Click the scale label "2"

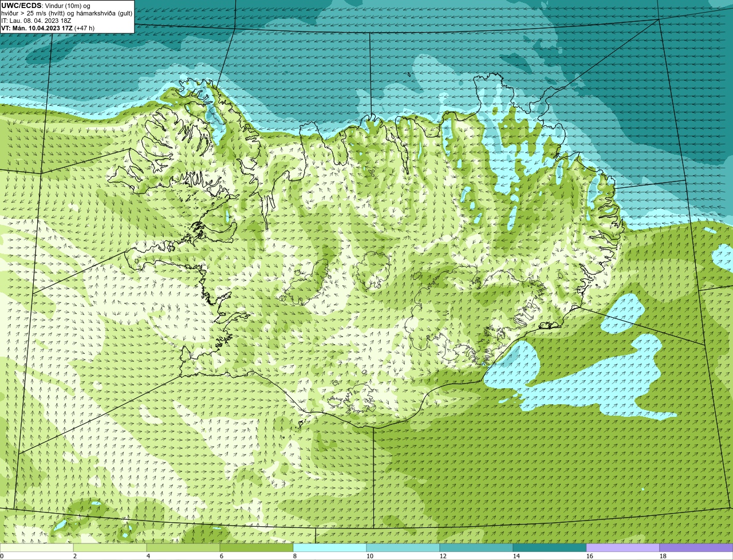coord(75,556)
